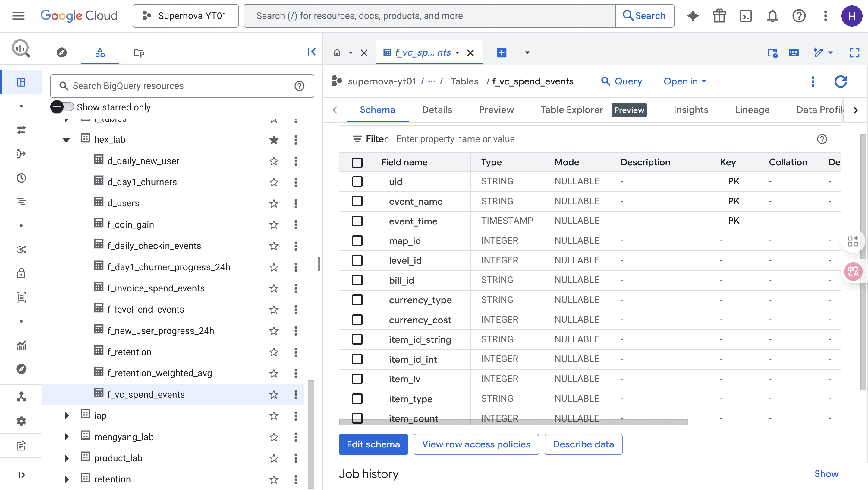Screen dimensions: 868x490
Task: Expand the mengyang_lab dataset
Action: pyautogui.click(x=66, y=437)
